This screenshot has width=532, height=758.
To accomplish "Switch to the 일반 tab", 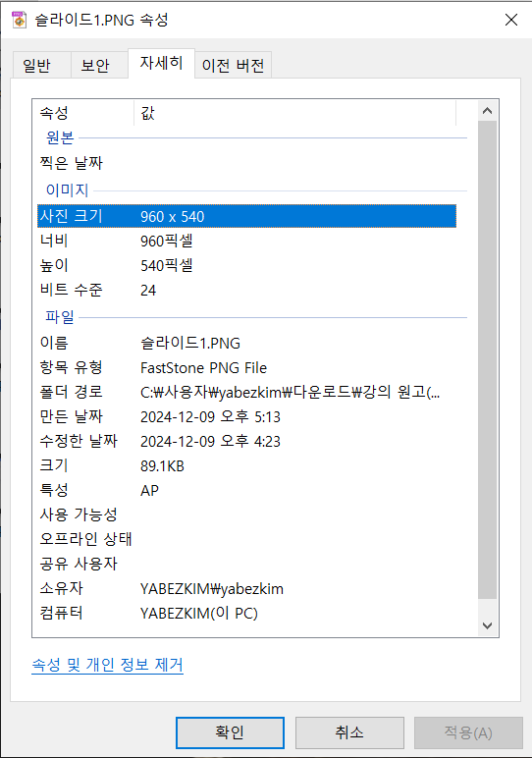I will [x=41, y=65].
